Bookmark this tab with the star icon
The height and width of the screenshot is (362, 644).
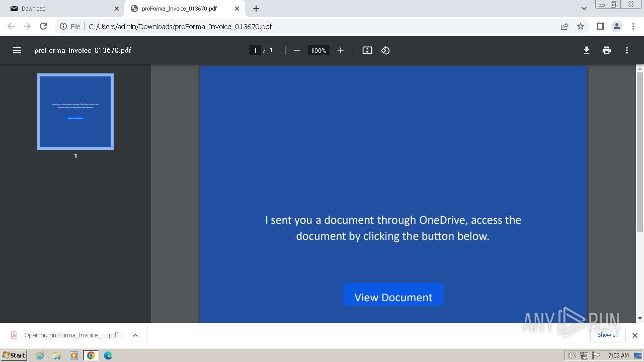tap(581, 26)
